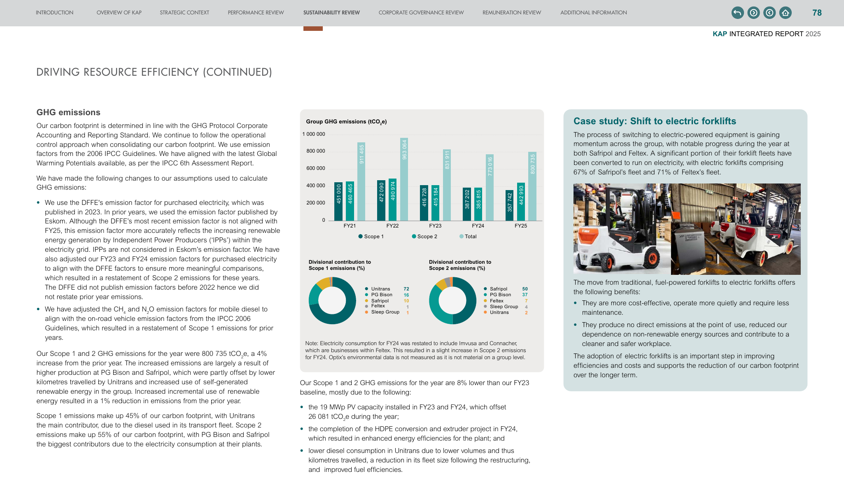
Task: Open the Performance Review tab
Action: pyautogui.click(x=256, y=13)
